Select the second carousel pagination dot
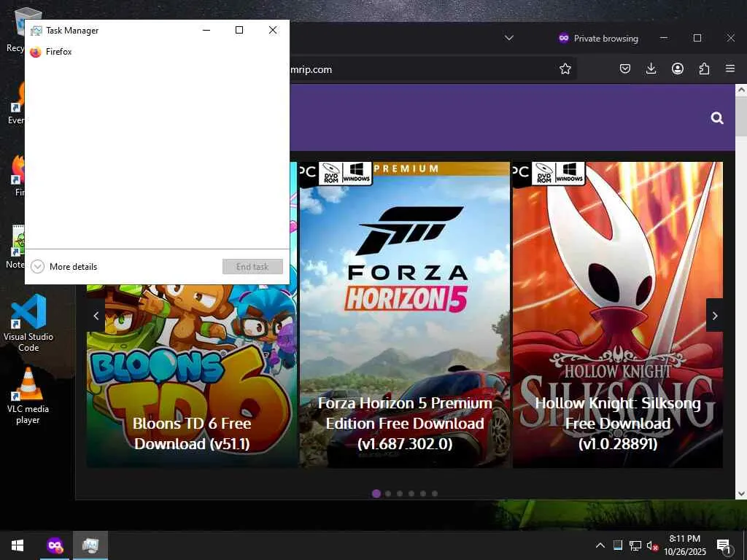The width and height of the screenshot is (747, 560). [388, 494]
